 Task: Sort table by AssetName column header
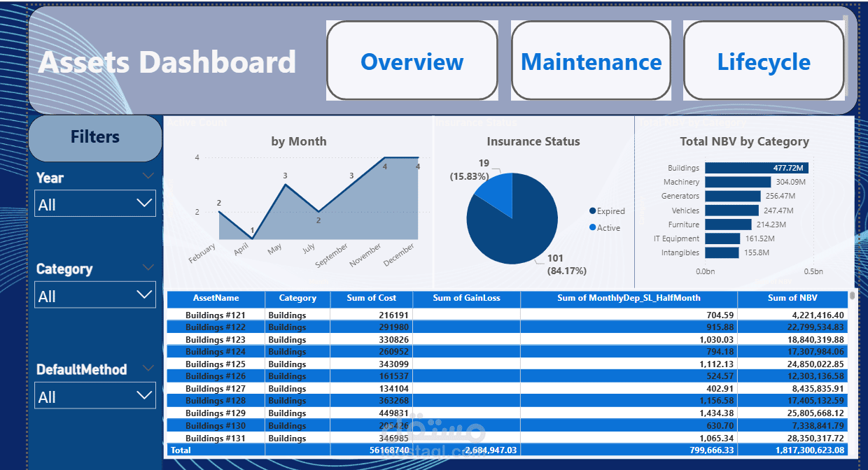click(x=216, y=298)
